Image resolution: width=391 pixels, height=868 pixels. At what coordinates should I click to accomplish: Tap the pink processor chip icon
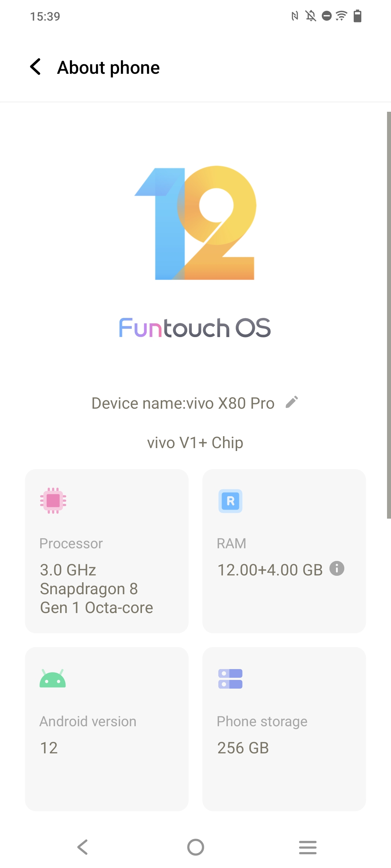[x=53, y=501]
